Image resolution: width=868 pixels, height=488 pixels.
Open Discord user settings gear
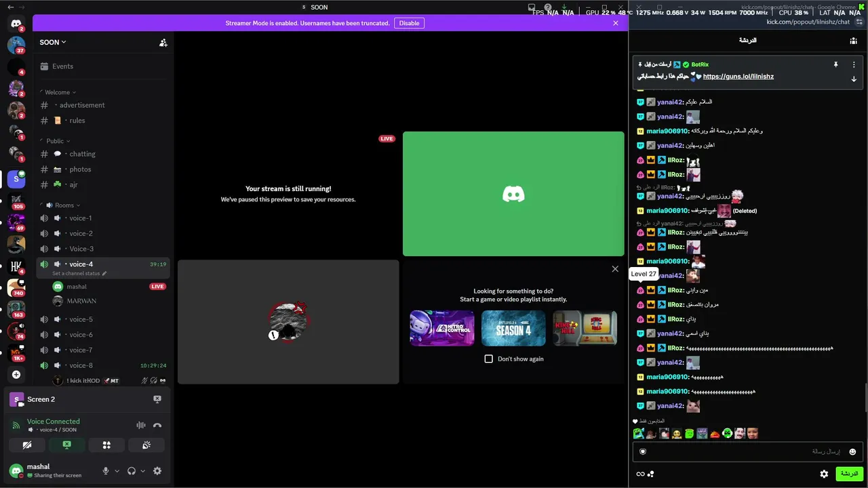click(157, 471)
